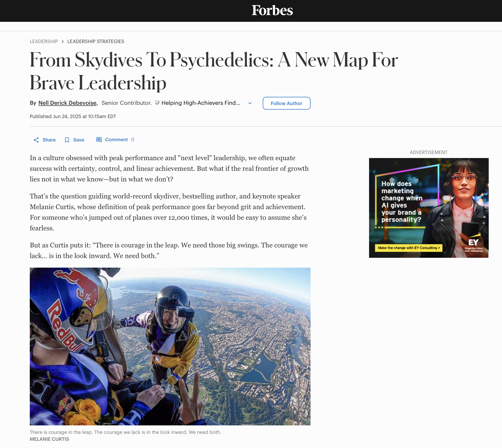Viewport: 502px width, 448px height.
Task: Open the Leadership breadcrumb section
Action: 44,42
